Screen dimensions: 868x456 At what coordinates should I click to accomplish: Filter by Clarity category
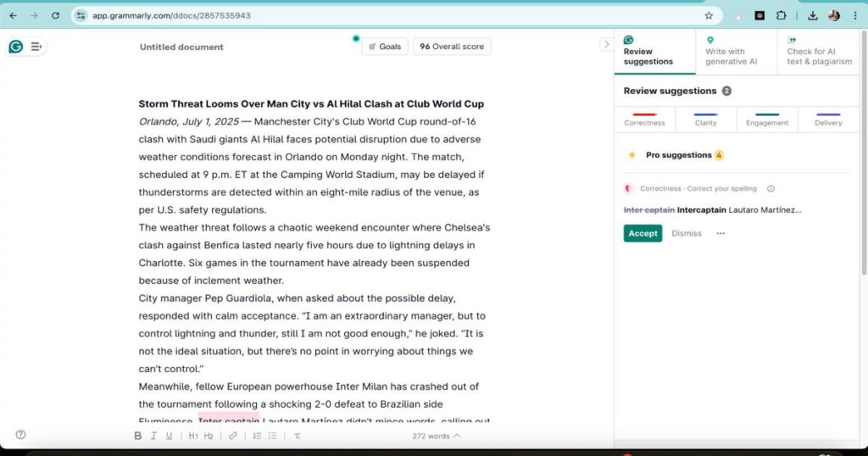pos(706,119)
